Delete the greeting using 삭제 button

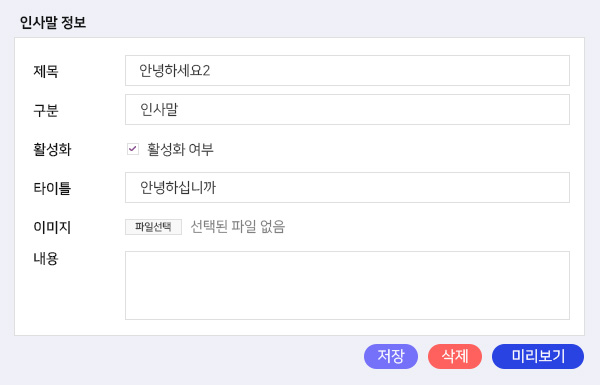tap(455, 356)
